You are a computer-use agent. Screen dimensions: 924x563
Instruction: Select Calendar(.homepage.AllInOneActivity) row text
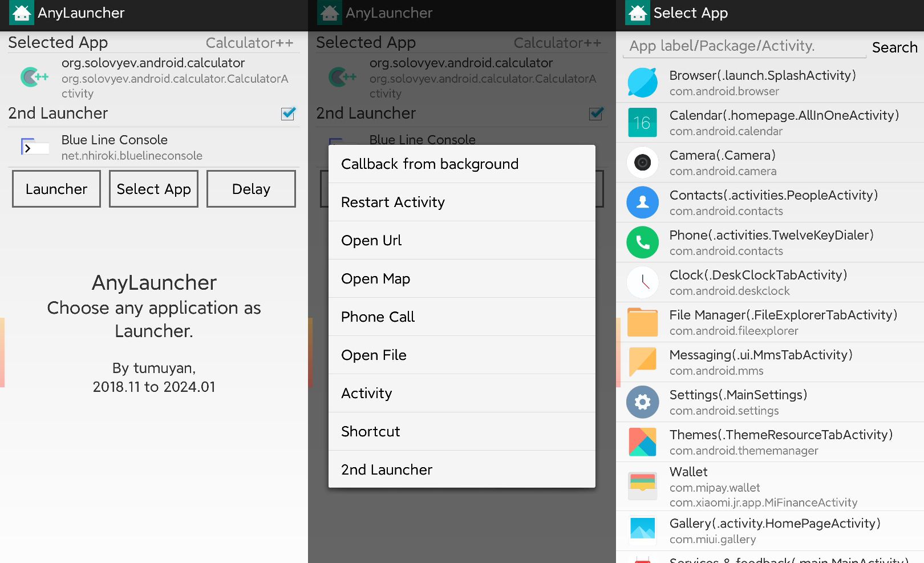[x=784, y=115]
